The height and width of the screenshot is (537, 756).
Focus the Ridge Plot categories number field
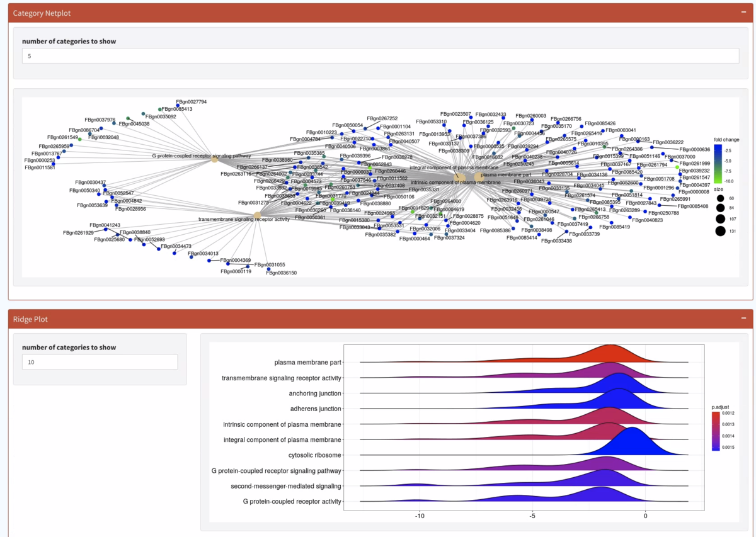[100, 362]
